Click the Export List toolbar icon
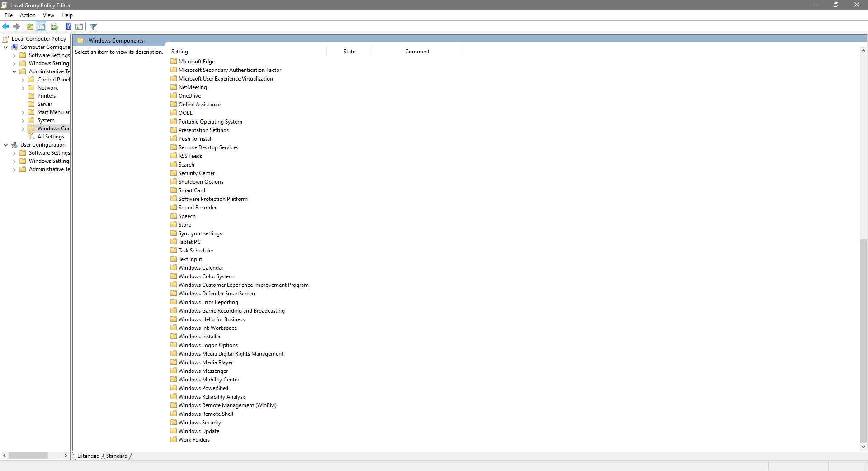This screenshot has width=868, height=471. 55,27
